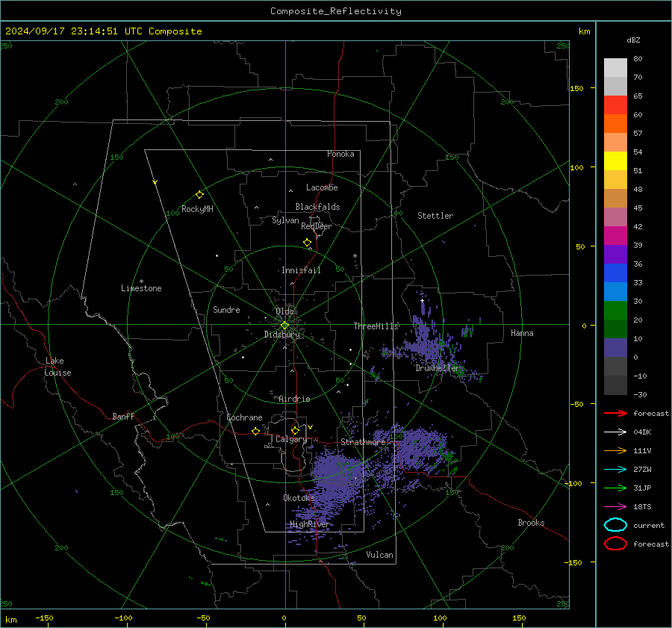Click the green 31JP arrow in legend

pyautogui.click(x=615, y=488)
